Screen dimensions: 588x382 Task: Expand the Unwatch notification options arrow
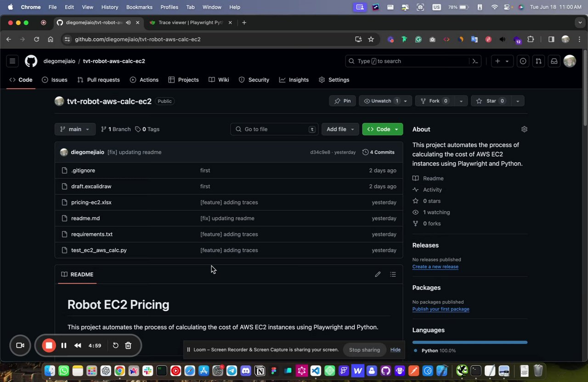(405, 101)
